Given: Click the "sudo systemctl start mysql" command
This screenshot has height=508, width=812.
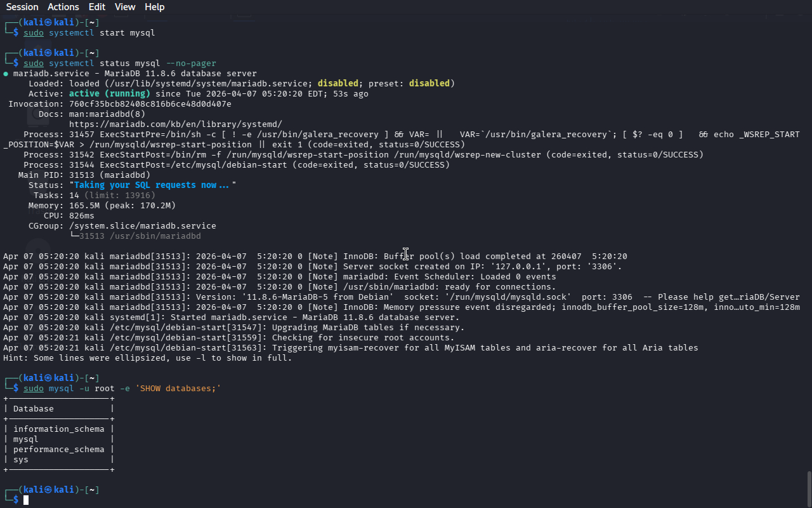Looking at the screenshot, I should 89,32.
